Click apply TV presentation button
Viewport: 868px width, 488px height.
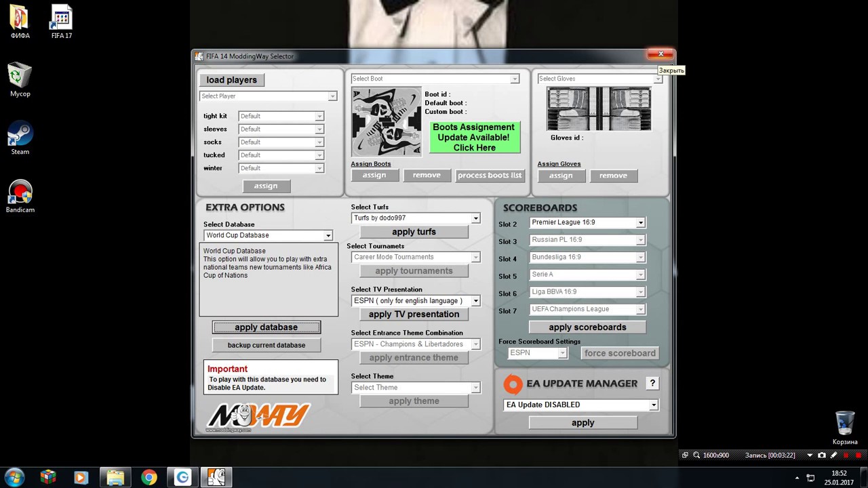(414, 314)
